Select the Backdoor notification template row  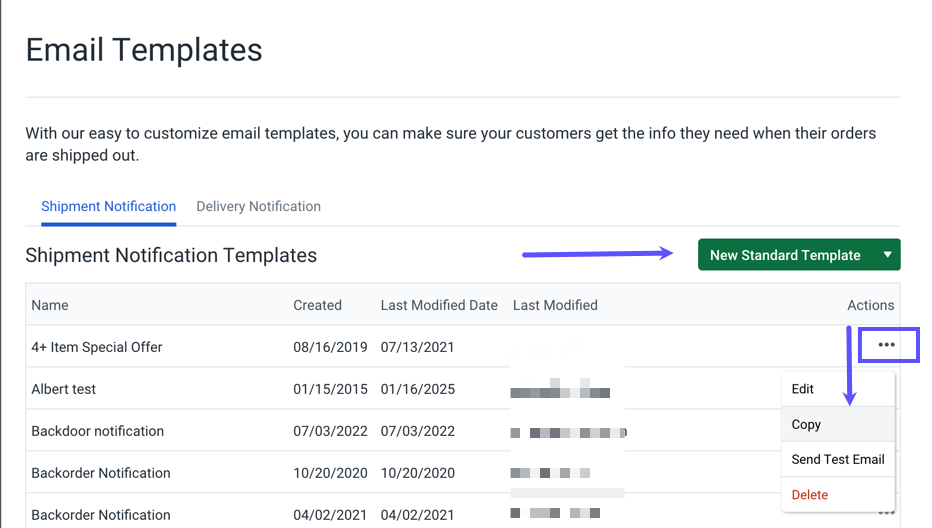[462, 431]
